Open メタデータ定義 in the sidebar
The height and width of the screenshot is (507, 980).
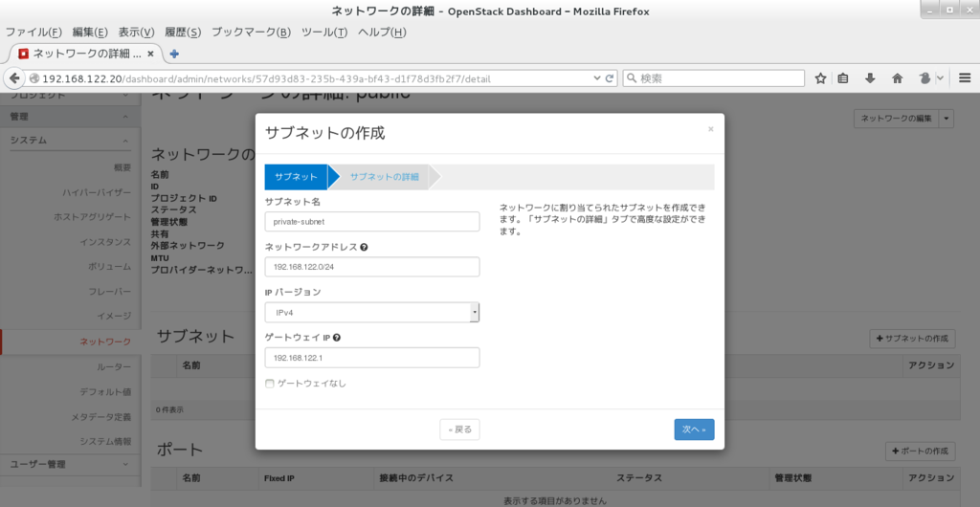[101, 417]
